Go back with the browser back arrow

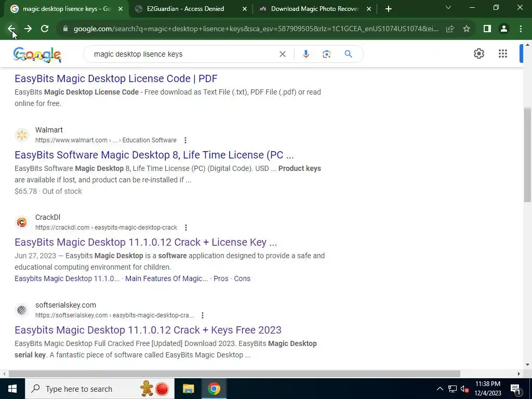point(11,29)
